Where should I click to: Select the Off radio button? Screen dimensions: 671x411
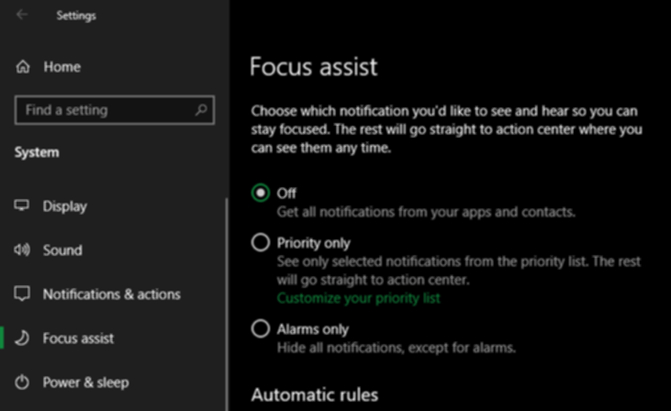click(x=260, y=193)
